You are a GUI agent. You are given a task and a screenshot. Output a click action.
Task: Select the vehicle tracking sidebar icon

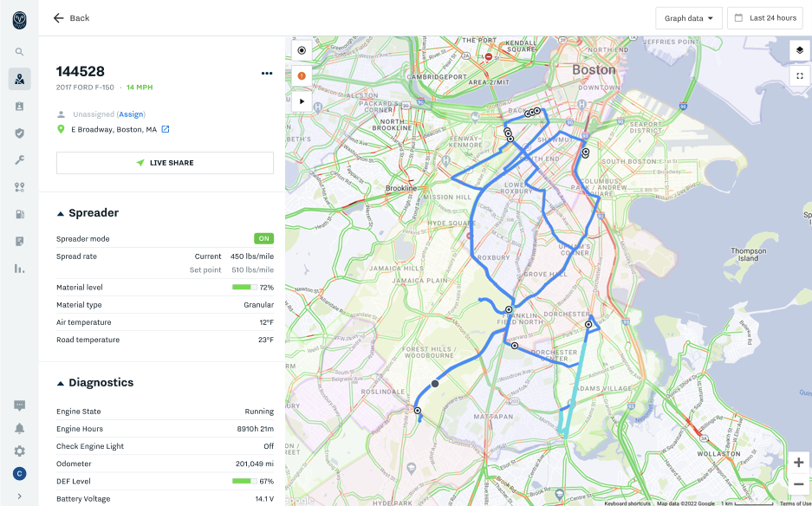[x=19, y=80]
